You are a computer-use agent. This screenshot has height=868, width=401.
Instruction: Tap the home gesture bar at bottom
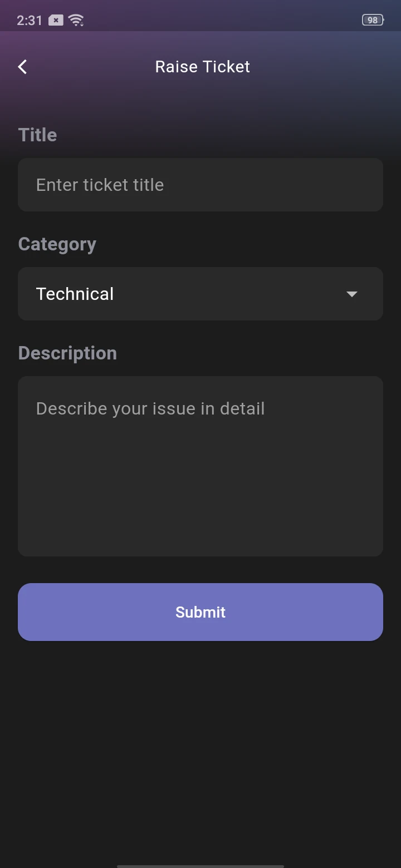pyautogui.click(x=200, y=865)
